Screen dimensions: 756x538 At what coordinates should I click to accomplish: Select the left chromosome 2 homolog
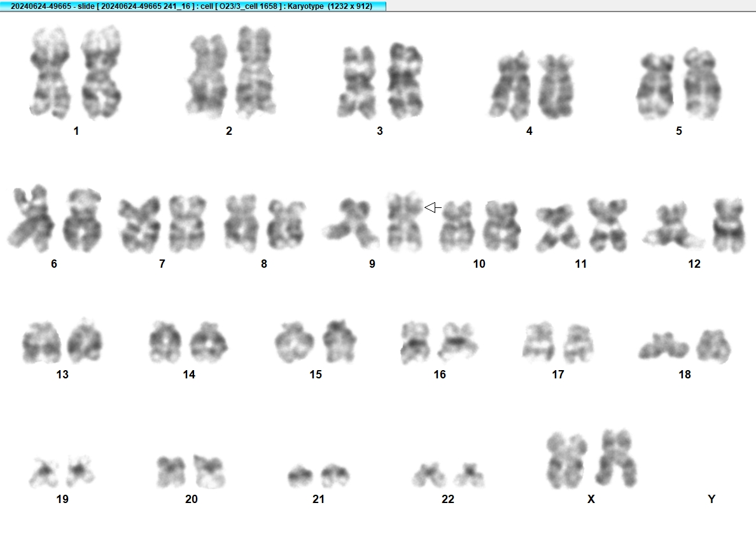click(x=207, y=76)
